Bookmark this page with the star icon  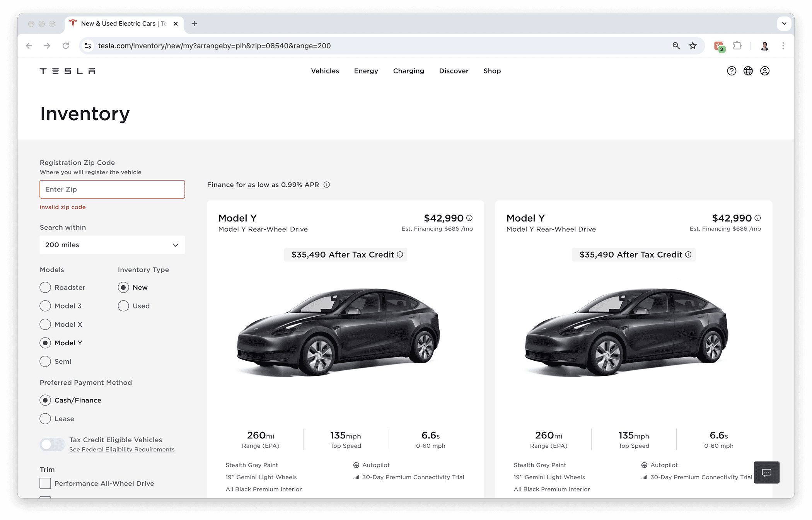(693, 46)
